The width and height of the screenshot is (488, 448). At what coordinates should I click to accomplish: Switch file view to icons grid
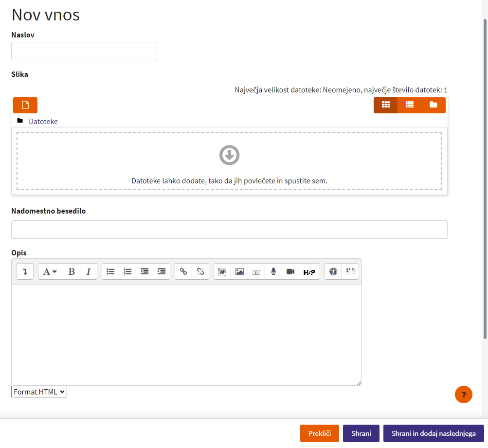pos(385,105)
